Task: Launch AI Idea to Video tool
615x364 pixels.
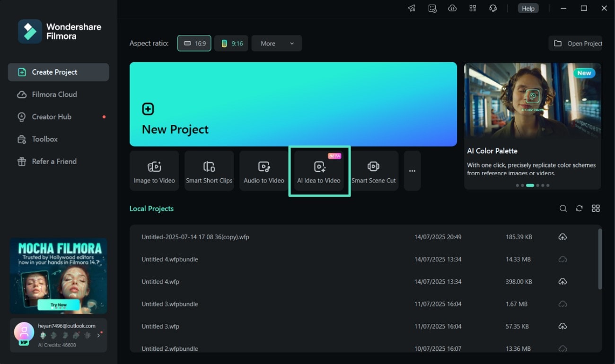Action: point(319,171)
